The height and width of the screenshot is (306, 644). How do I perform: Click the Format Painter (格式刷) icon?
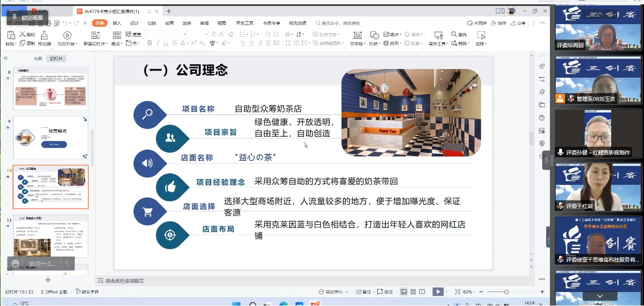[44, 35]
